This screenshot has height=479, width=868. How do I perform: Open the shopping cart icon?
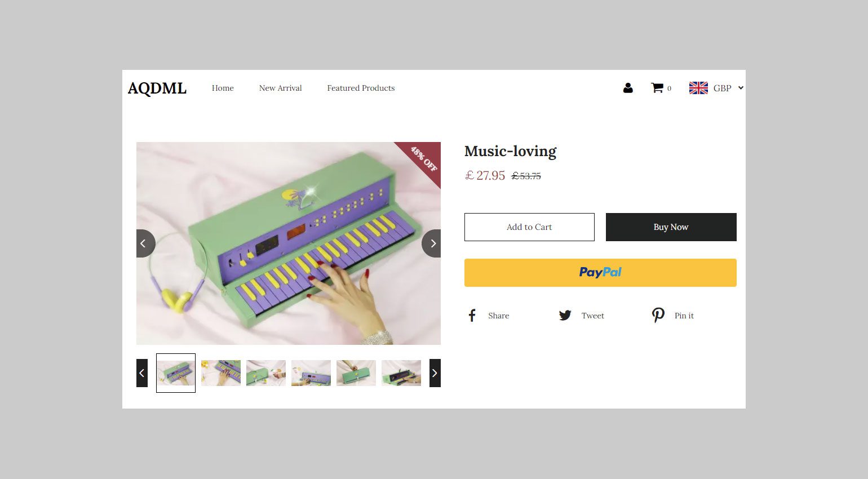coord(657,88)
